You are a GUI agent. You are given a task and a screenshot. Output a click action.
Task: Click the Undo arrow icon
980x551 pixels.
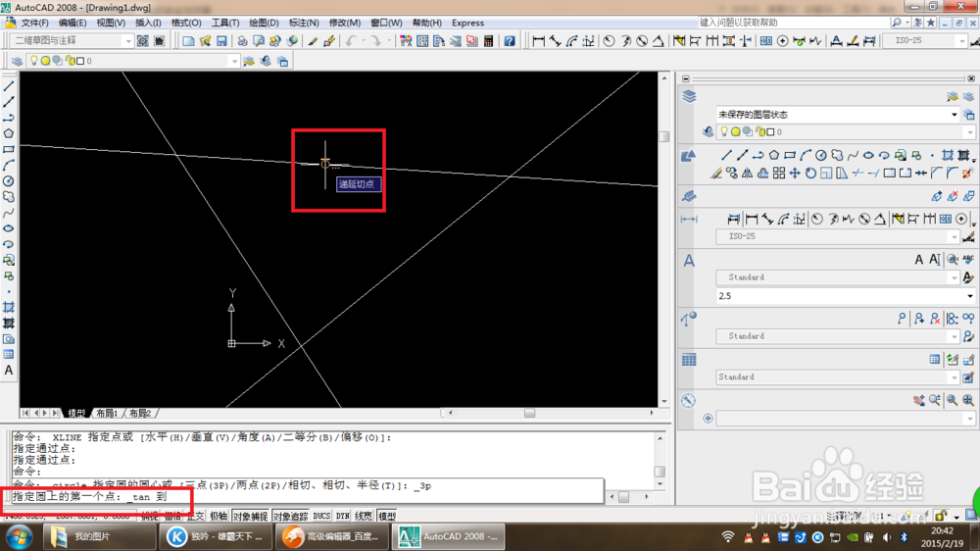tap(351, 41)
